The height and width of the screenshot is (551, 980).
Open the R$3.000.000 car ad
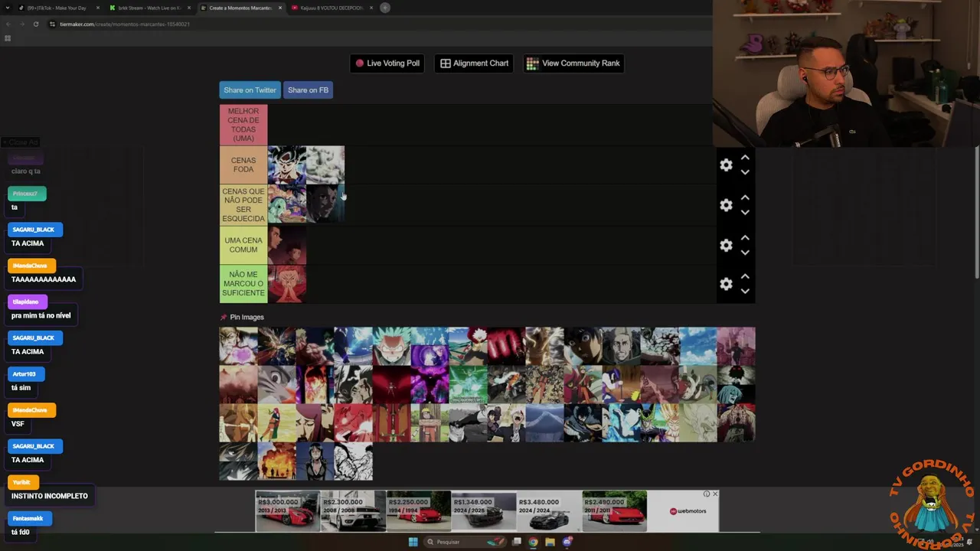click(287, 511)
